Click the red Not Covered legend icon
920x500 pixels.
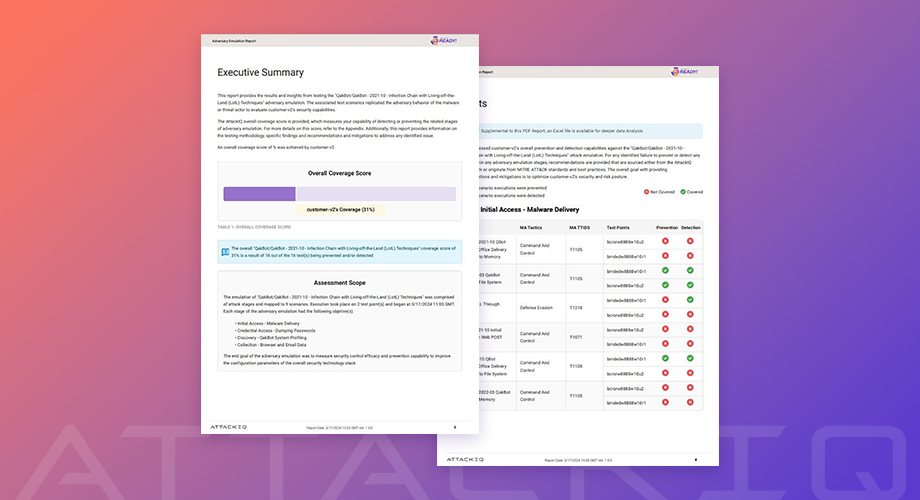[647, 192]
